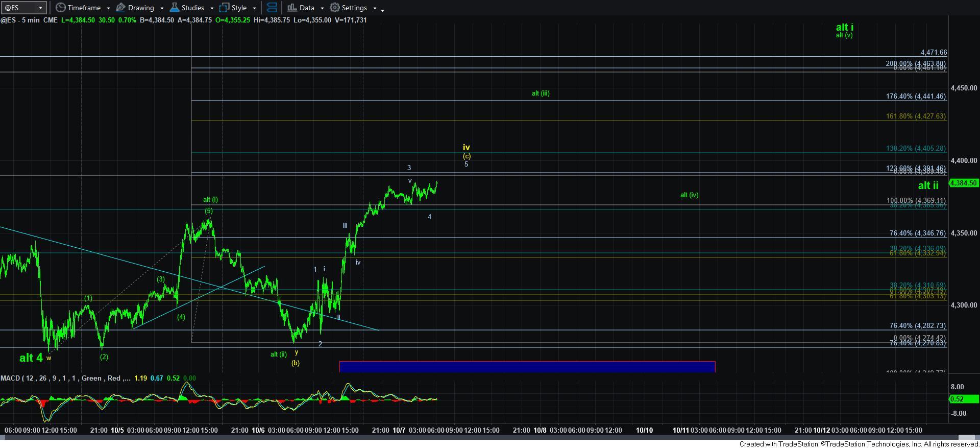Click the Settings gear icon
Viewport: 980px width, 448px height.
335,8
